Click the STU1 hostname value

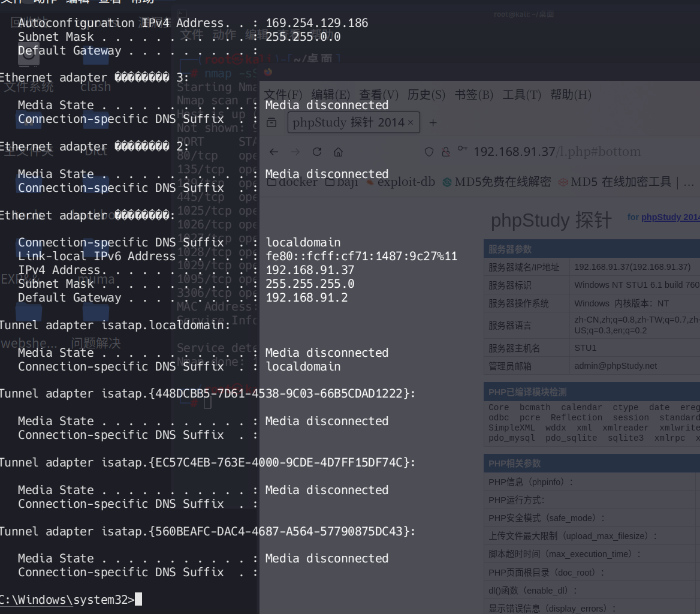point(586,348)
